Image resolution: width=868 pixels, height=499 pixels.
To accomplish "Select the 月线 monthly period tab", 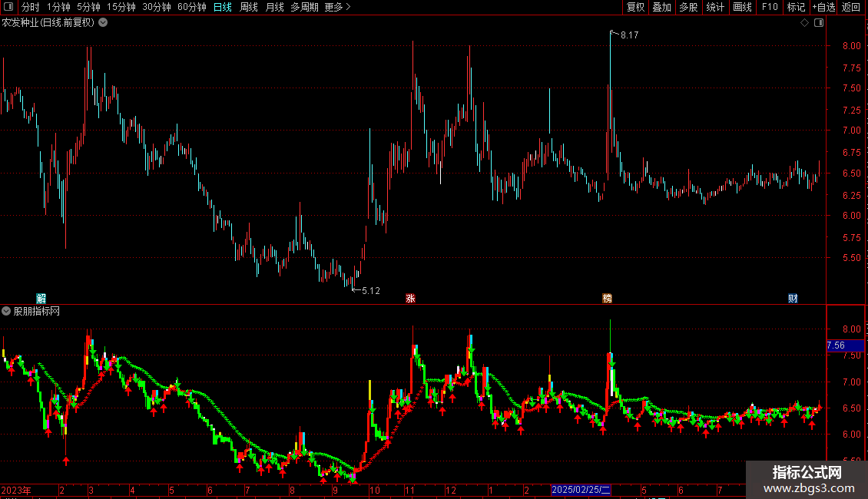I will coord(274,7).
